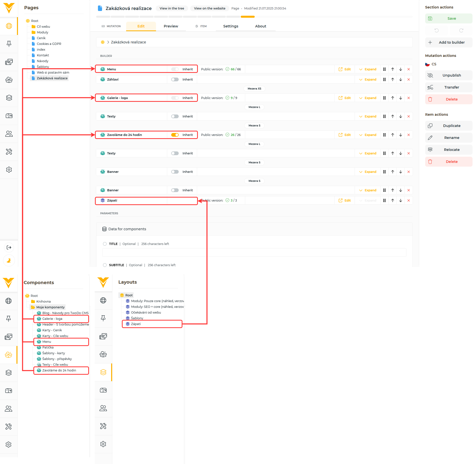Image resolution: width=476 pixels, height=464 pixels.
Task: Expand the Menu builder row
Action: tap(368, 69)
